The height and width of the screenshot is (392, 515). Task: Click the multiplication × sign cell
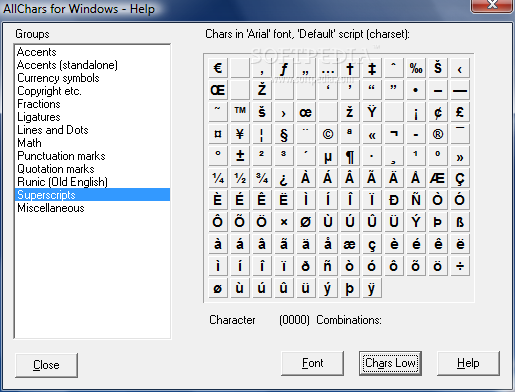pos(284,222)
